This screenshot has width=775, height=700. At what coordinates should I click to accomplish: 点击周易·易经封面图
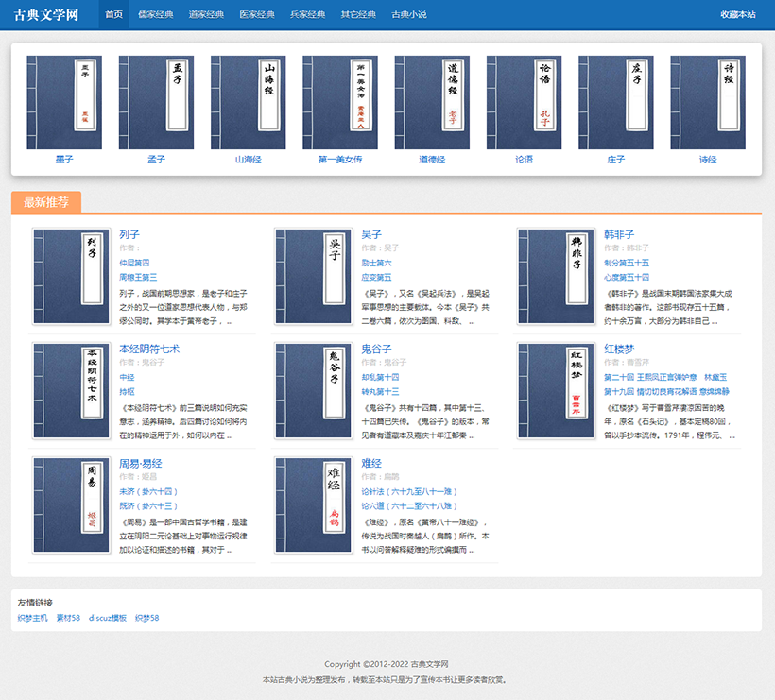[71, 505]
